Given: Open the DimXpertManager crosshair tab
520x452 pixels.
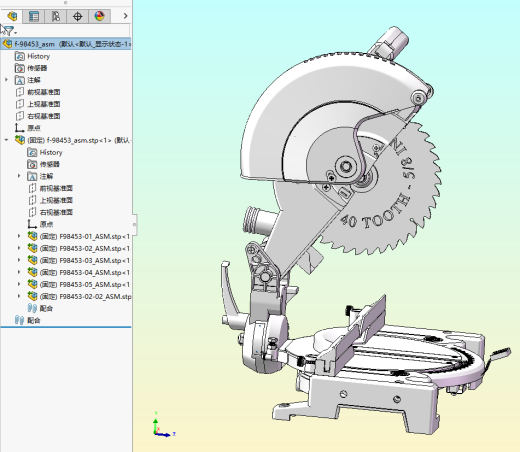Looking at the screenshot, I should 77,16.
